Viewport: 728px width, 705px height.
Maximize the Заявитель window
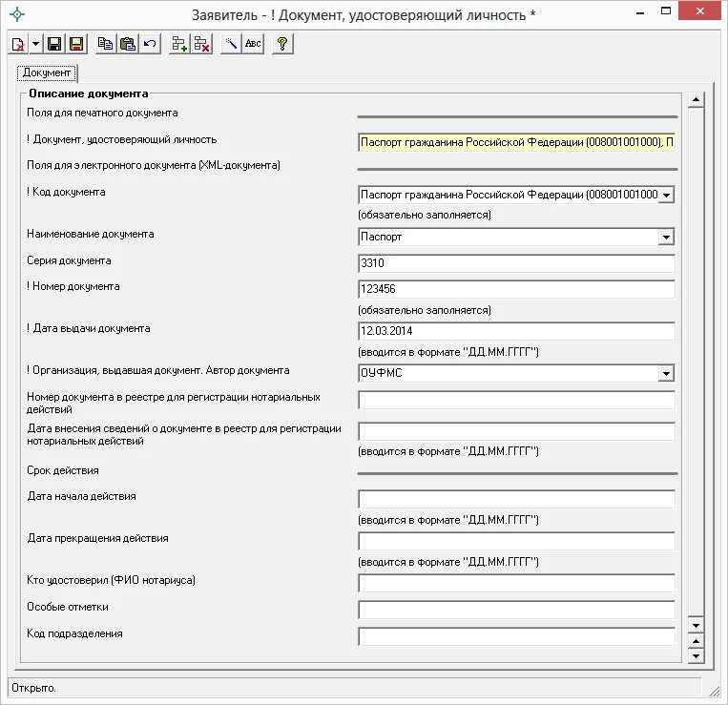pyautogui.click(x=666, y=11)
